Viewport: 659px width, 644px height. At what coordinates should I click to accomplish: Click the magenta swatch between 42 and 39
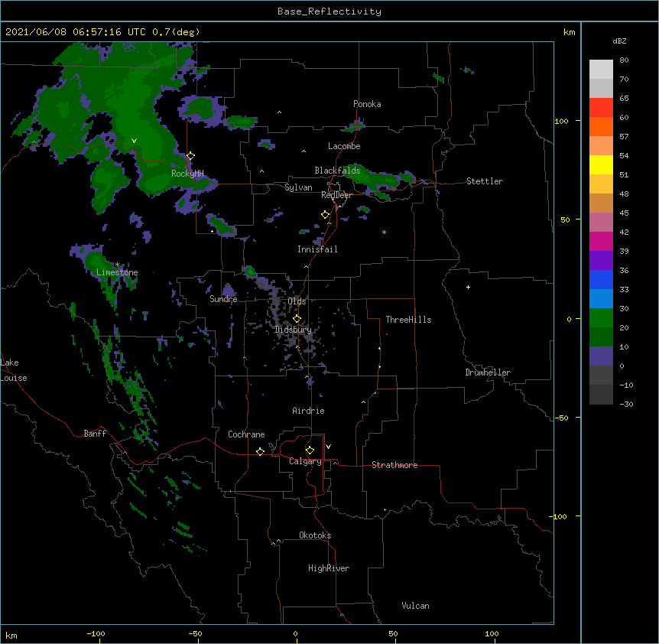601,241
